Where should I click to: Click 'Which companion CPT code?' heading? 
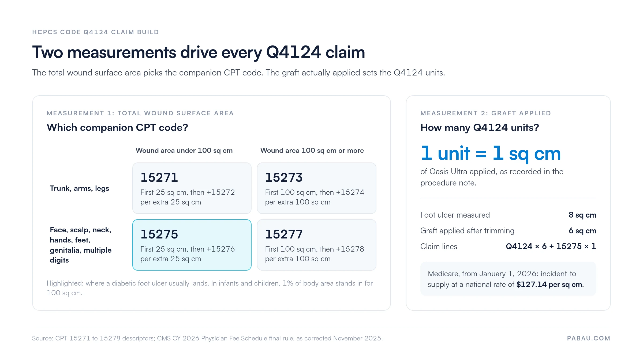click(117, 128)
